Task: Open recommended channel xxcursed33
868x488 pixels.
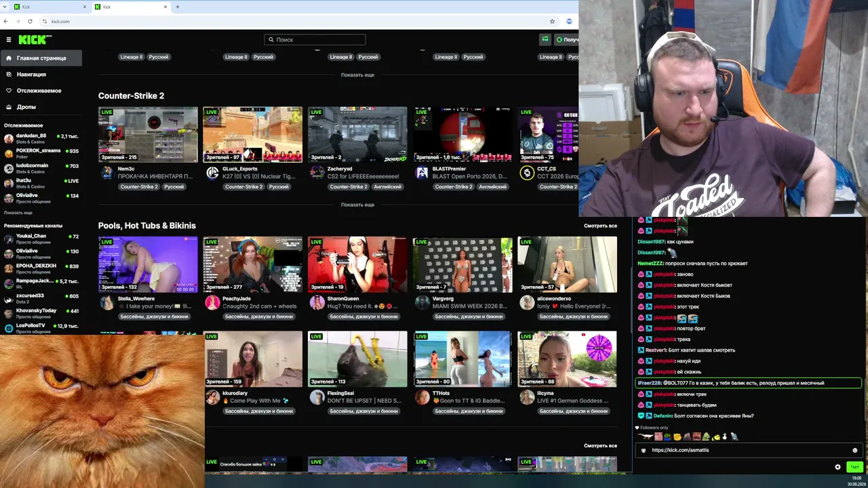Action: coord(41,298)
